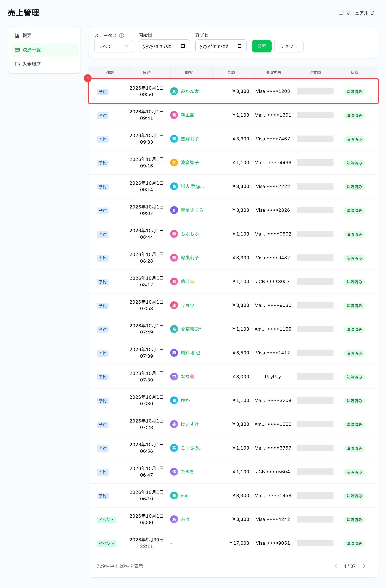Open customer 奈々 link

[185, 519]
